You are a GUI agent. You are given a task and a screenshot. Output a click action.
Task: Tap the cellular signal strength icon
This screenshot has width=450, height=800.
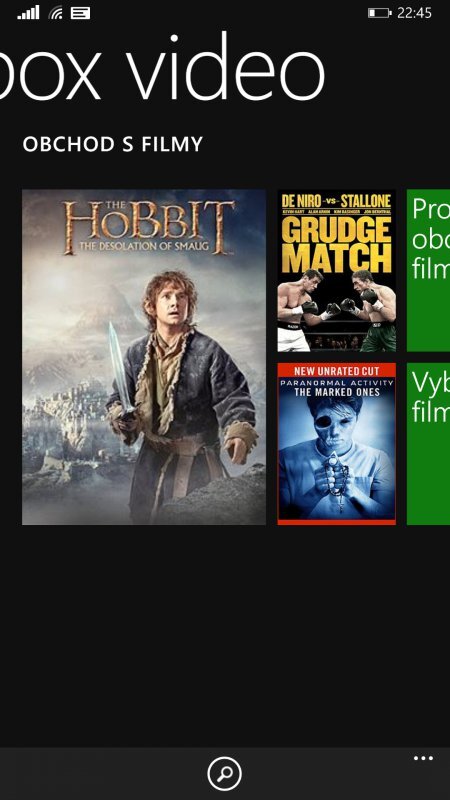click(28, 12)
